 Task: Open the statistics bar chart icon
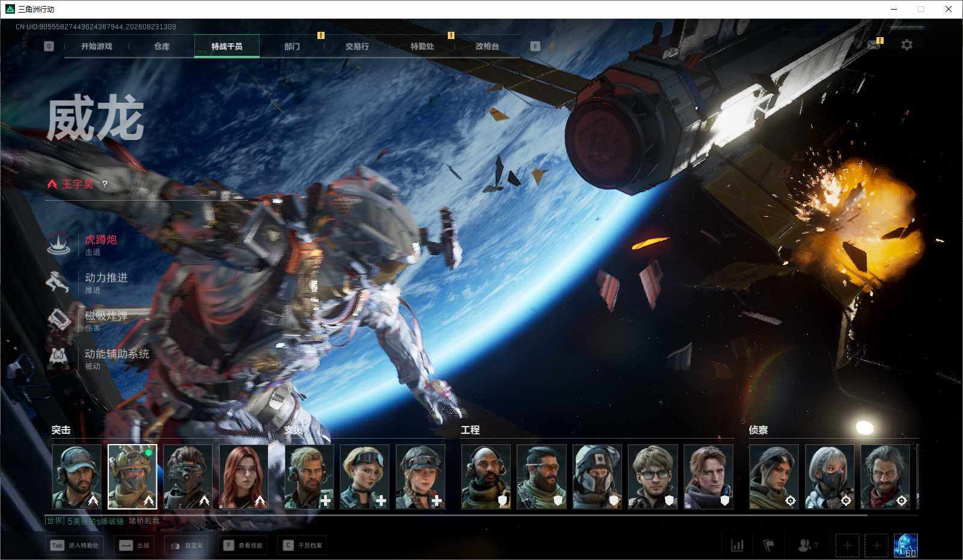737,546
